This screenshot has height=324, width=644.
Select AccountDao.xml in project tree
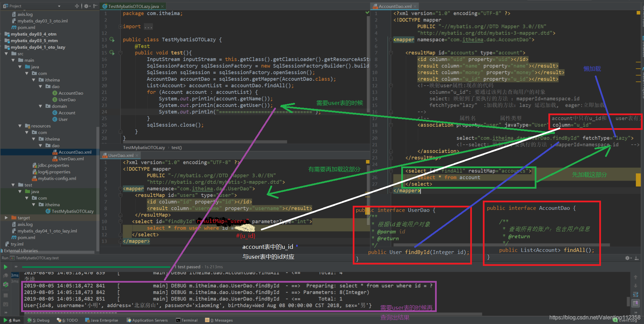point(72,152)
